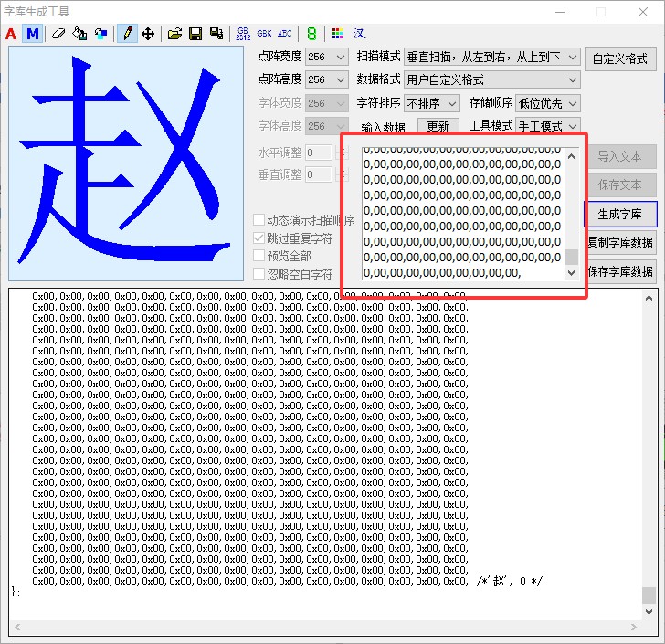Viewport: 665px width, 644px height.
Task: Enable the 忽略空白字符 checkbox
Action: point(259,274)
